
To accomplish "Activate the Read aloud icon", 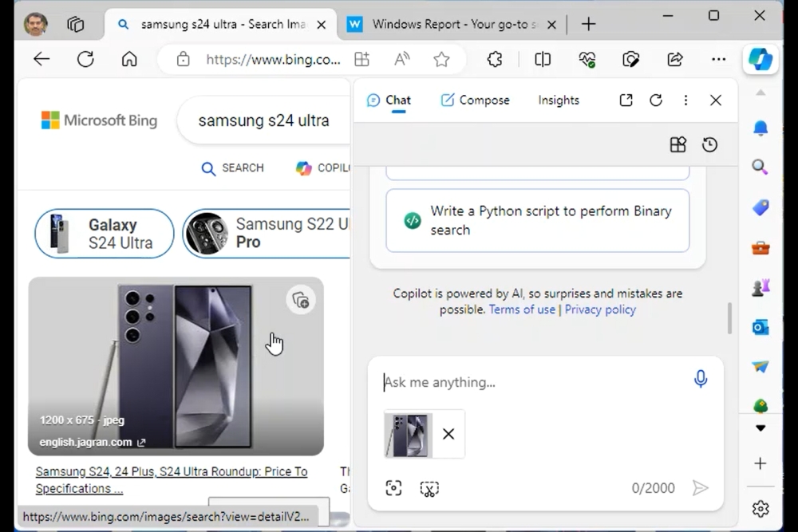I will pos(401,60).
